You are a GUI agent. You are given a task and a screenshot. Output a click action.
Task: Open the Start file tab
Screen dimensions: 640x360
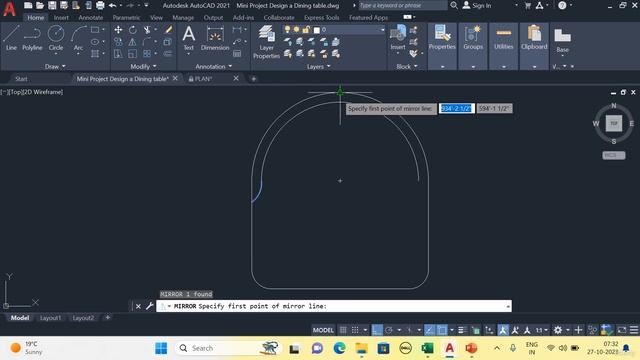(21, 79)
